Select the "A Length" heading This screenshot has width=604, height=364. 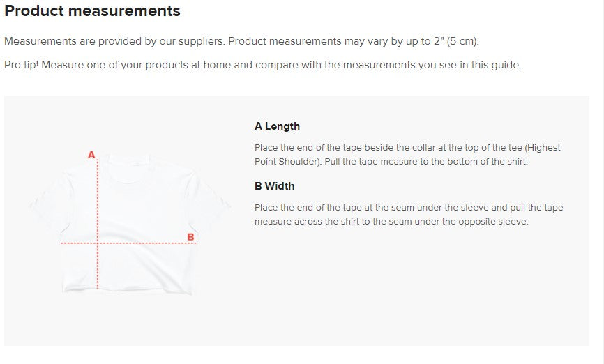(x=277, y=126)
